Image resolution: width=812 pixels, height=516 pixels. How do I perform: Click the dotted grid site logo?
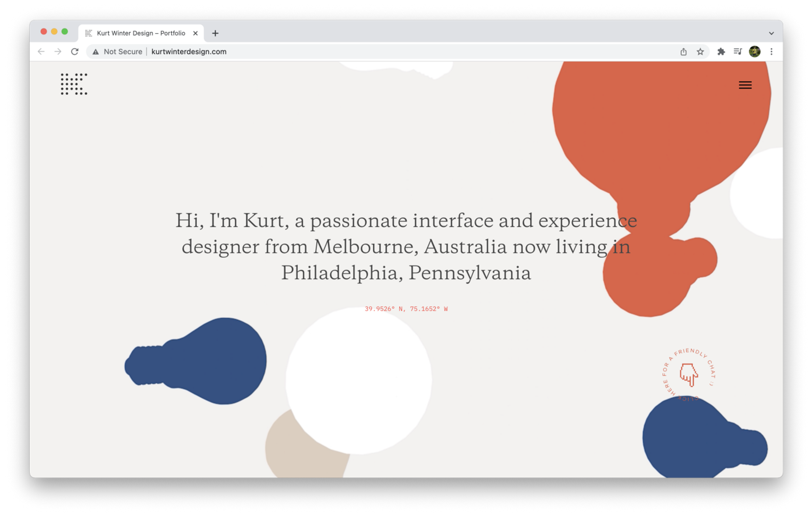(74, 84)
